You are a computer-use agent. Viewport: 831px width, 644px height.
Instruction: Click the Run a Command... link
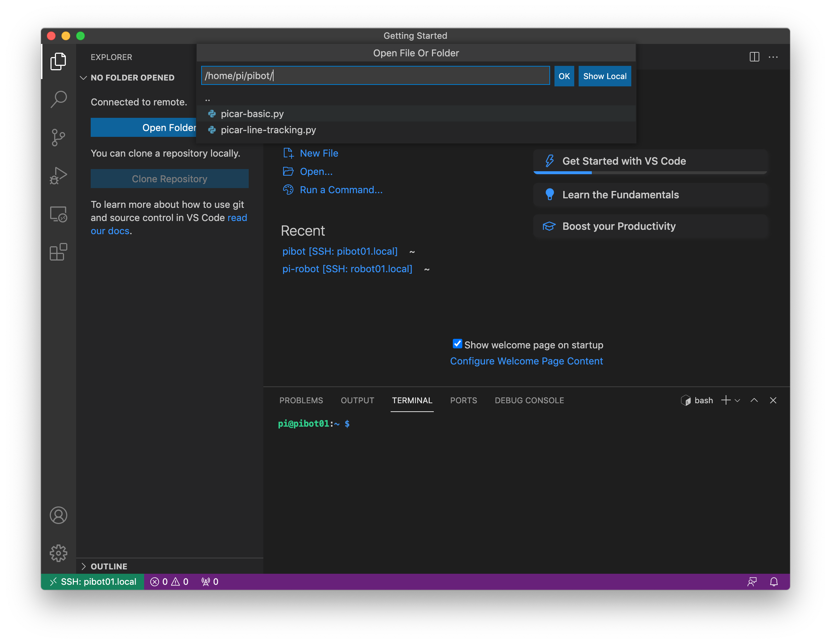(341, 190)
